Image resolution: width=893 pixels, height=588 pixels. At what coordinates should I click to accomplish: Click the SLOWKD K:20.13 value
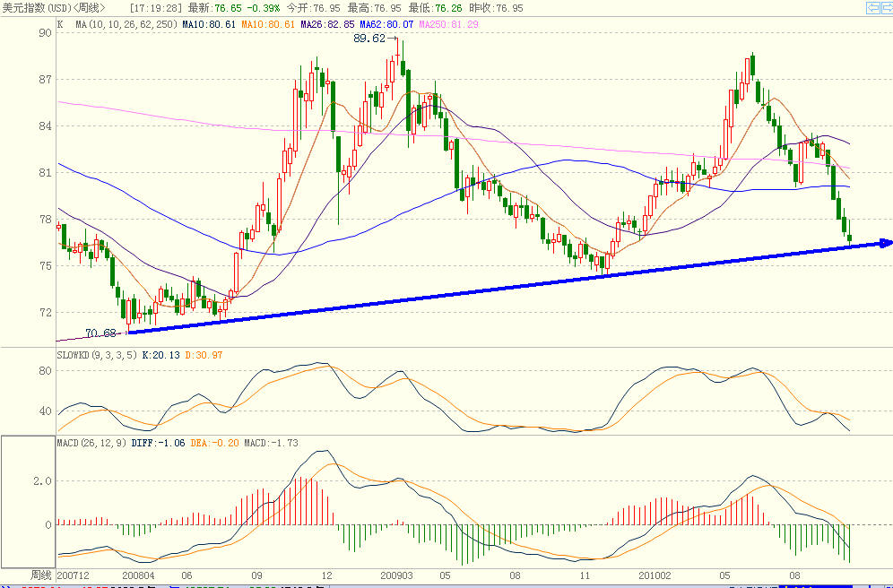[x=160, y=355]
